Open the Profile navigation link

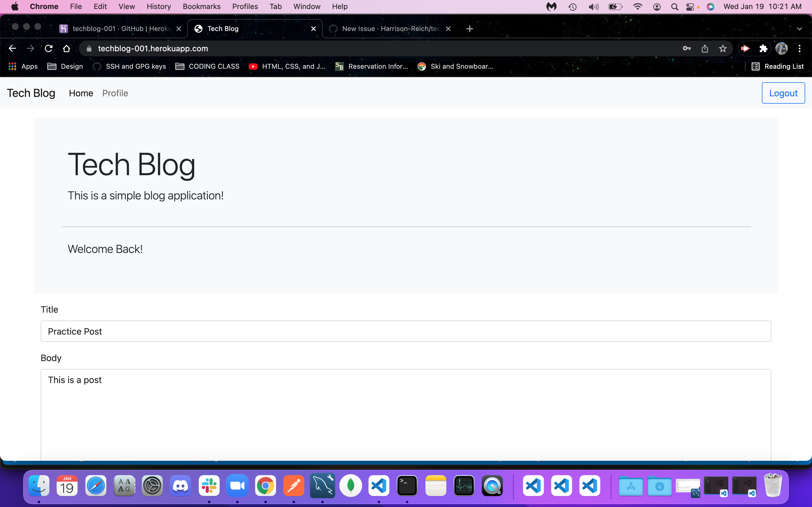115,93
